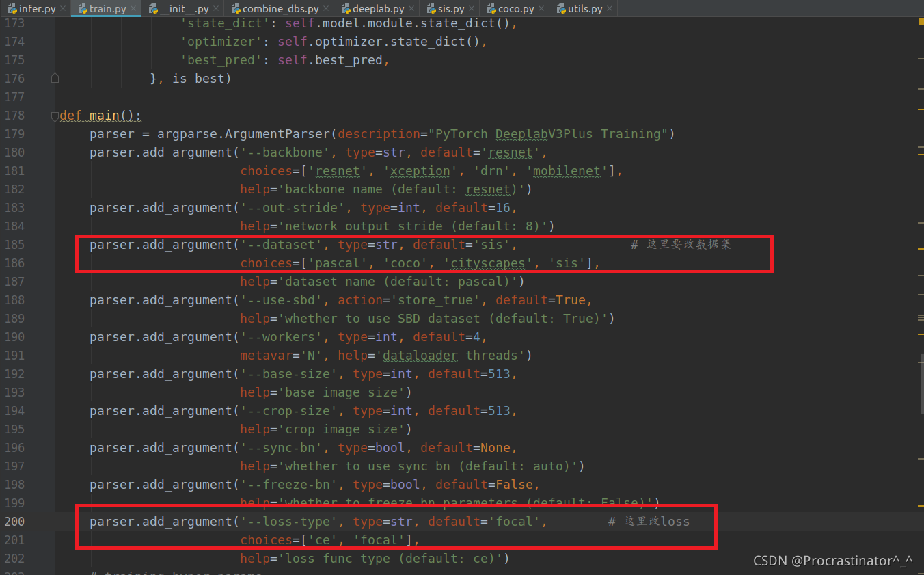
Task: Click the comment 这里改loss
Action: point(649,522)
